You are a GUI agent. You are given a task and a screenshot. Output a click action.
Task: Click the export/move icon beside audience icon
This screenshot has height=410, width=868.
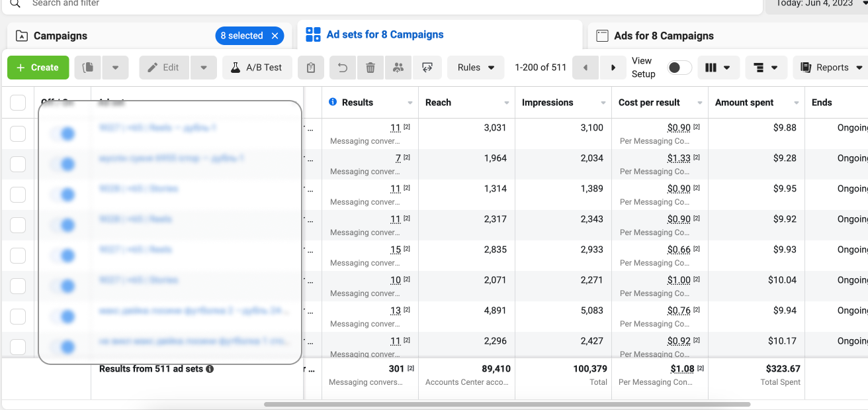tap(427, 68)
